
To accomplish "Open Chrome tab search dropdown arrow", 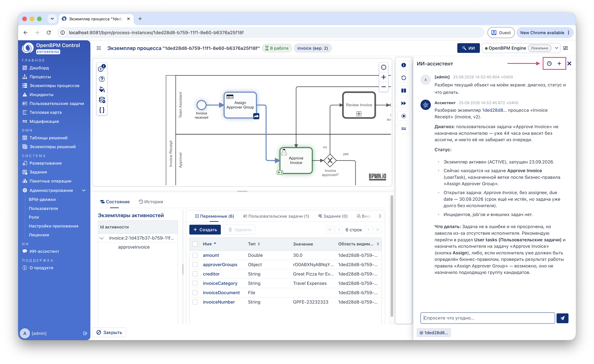I will 52,19.
